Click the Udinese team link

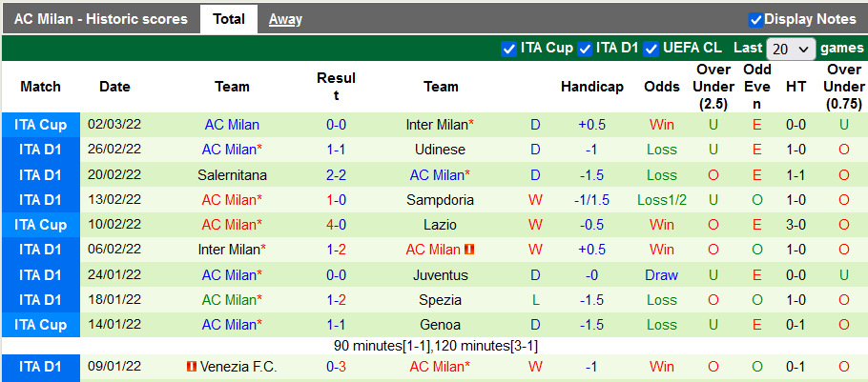click(440, 150)
